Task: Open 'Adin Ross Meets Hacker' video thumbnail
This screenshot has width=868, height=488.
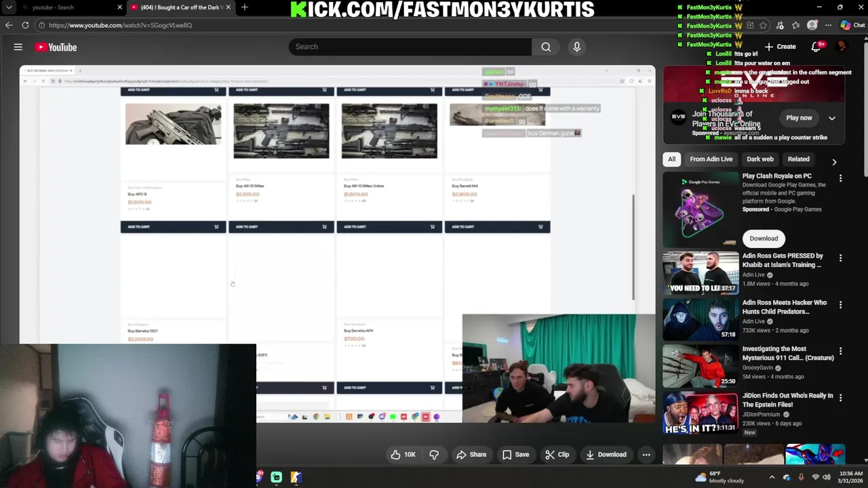Action: pyautogui.click(x=701, y=319)
